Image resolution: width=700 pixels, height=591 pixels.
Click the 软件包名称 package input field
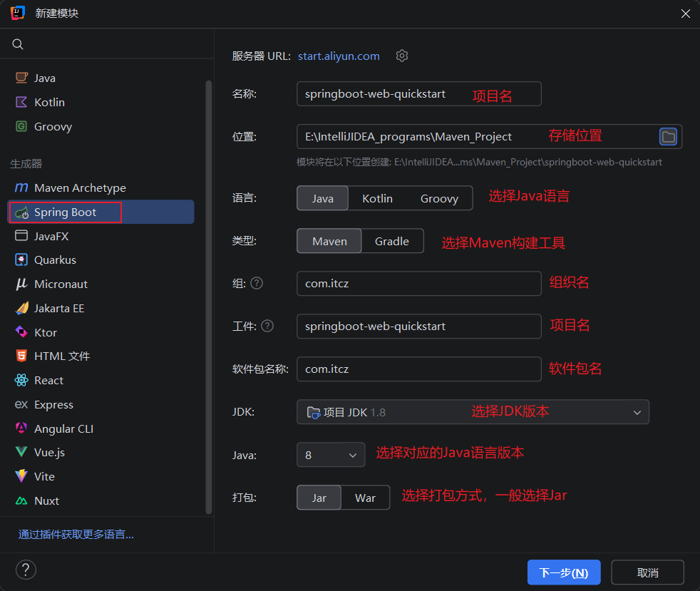418,369
